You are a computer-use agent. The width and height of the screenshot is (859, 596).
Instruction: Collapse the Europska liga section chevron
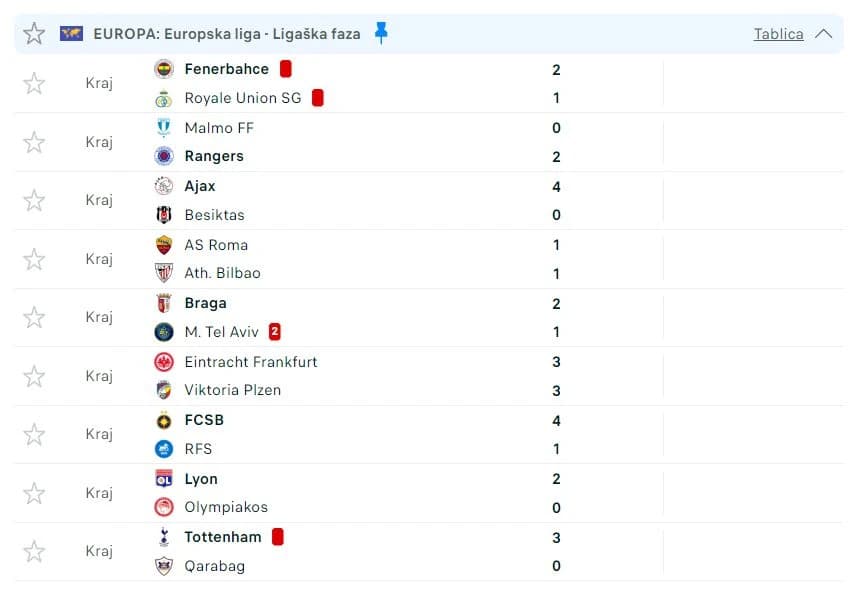[823, 34]
